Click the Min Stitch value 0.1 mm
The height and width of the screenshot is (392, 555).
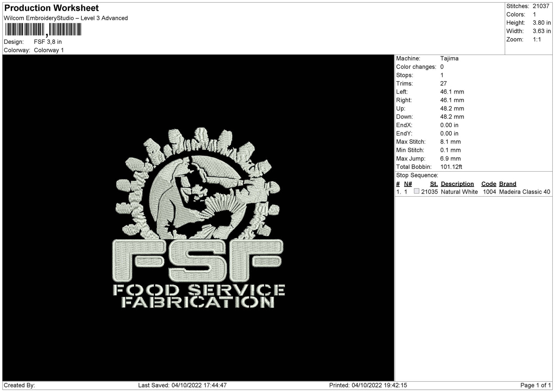tap(451, 150)
